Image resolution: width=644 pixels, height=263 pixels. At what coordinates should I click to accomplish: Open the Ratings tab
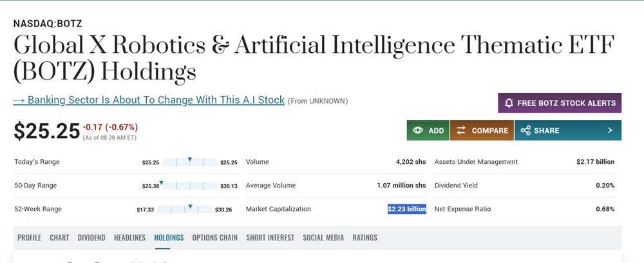tap(365, 238)
